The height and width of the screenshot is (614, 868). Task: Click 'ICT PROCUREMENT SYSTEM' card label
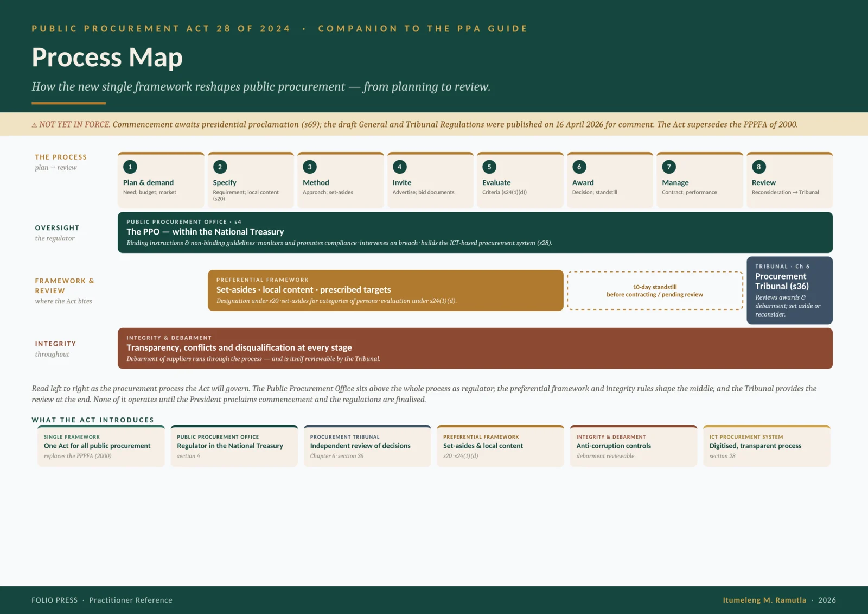pos(746,437)
